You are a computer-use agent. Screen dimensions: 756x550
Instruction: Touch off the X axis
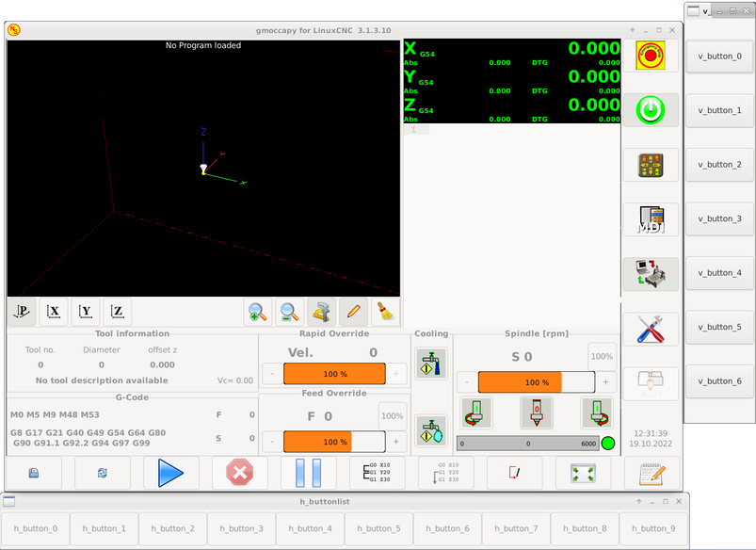point(54,311)
